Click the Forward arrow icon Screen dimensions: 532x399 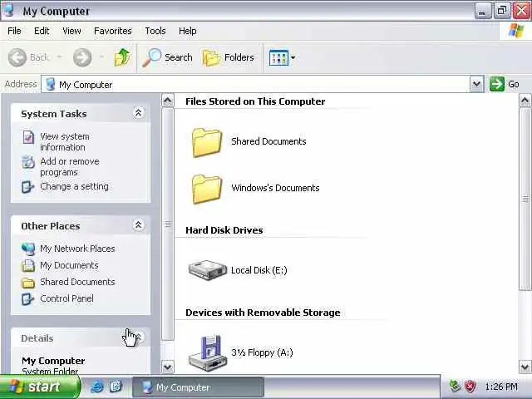pyautogui.click(x=82, y=57)
